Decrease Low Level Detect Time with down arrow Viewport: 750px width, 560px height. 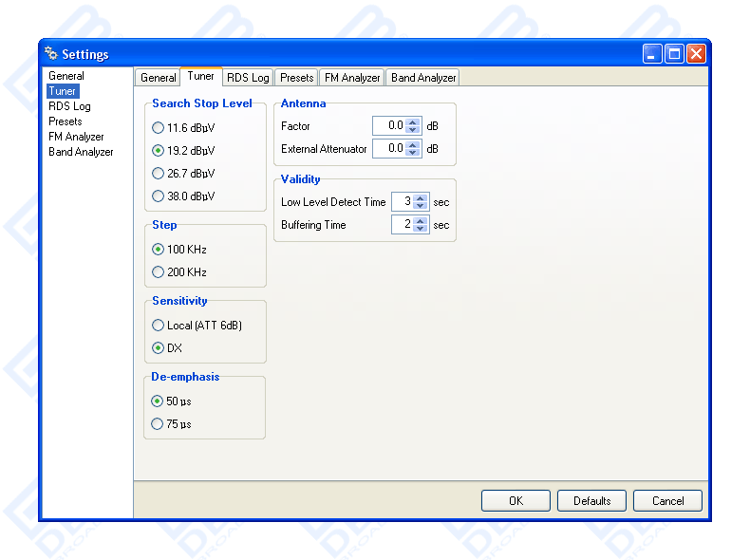[421, 206]
